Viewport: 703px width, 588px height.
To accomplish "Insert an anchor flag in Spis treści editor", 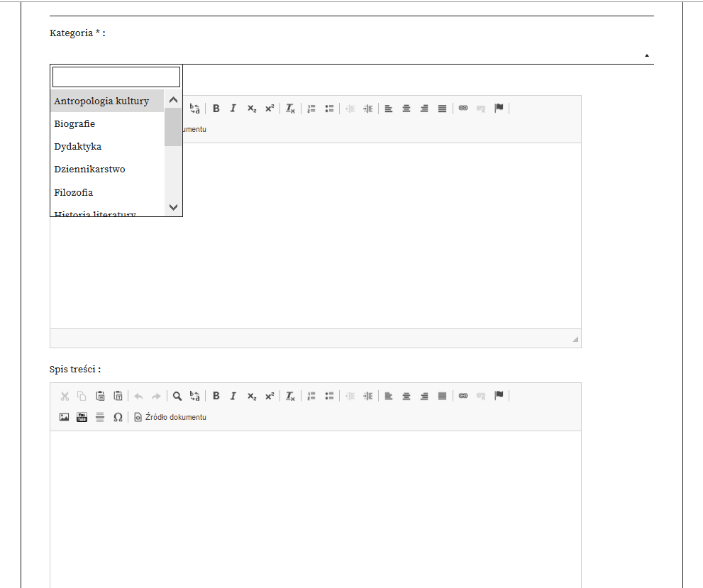I will [499, 396].
